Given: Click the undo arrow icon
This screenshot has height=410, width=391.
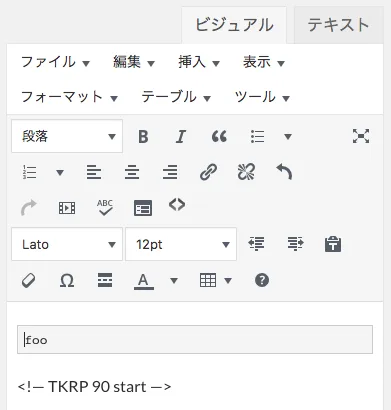Looking at the screenshot, I should [284, 172].
